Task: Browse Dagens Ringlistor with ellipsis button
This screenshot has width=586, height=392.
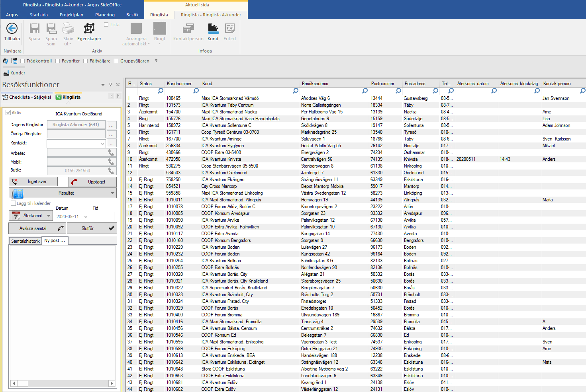Action: pos(112,125)
